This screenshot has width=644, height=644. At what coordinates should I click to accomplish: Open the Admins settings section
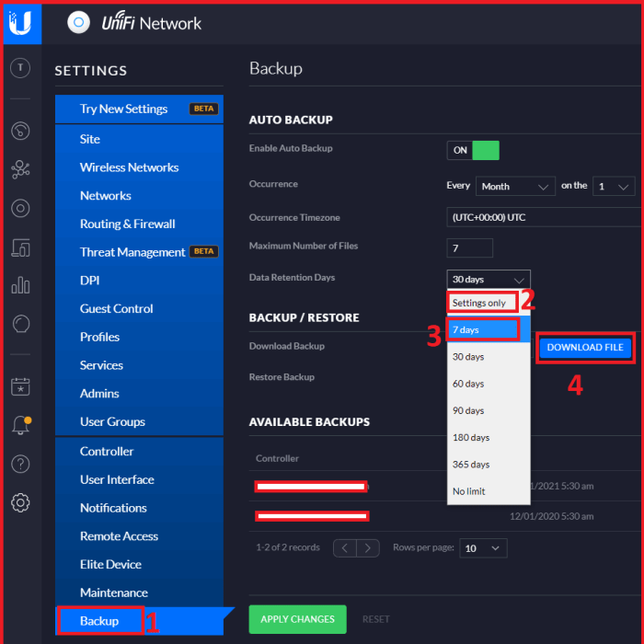[139, 394]
